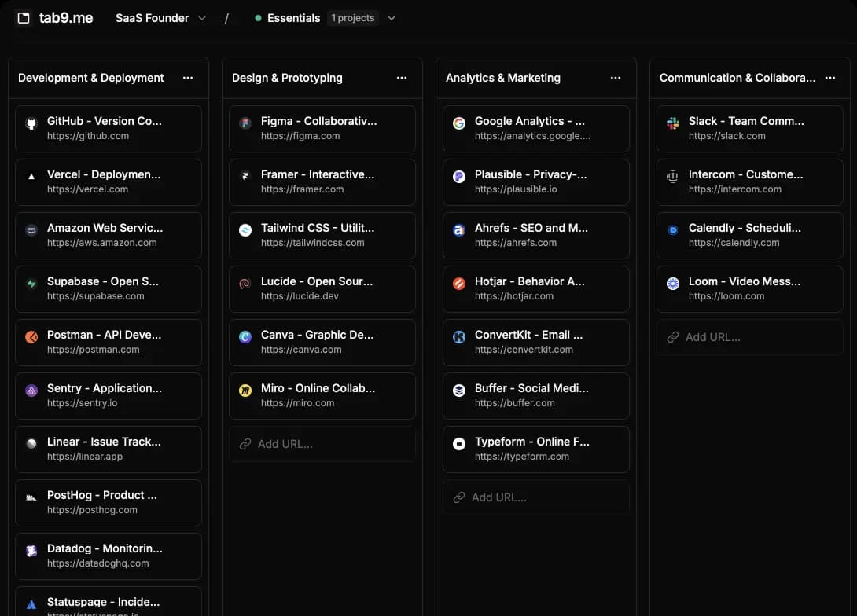The image size is (857, 616).
Task: Click the Vercel triangle icon
Action: coord(31,176)
